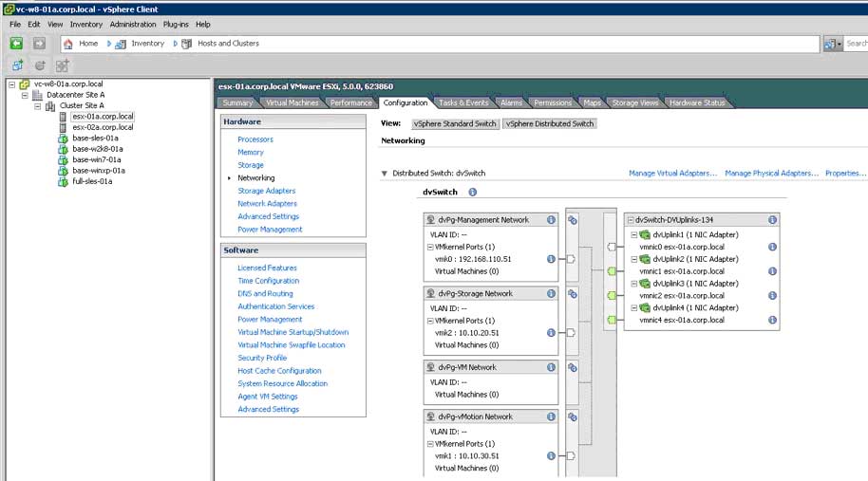Image resolution: width=868 pixels, height=481 pixels.
Task: Open Security Profile under Software
Action: point(262,358)
